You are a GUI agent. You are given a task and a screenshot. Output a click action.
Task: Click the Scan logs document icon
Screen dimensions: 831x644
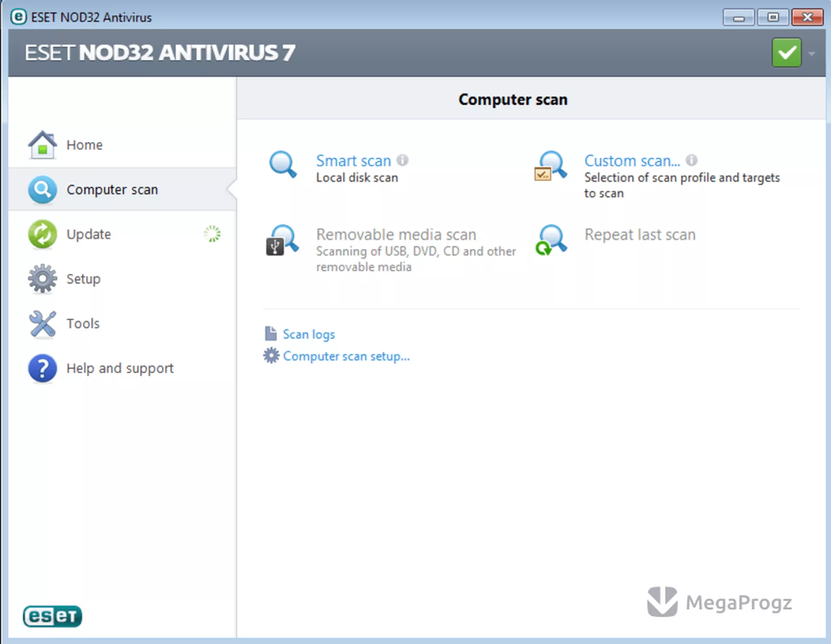coord(271,333)
